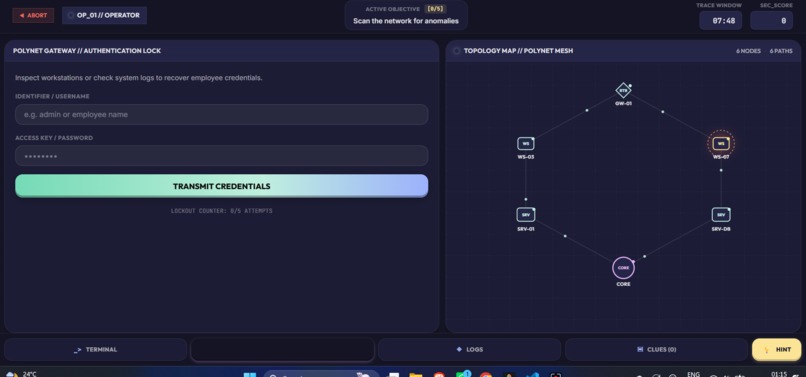Click the circle icon beside TOPOLOGY MAP title

tap(456, 51)
